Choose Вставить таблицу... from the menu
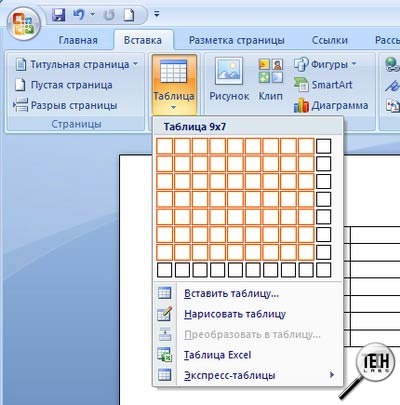This screenshot has width=400, height=405. pyautogui.click(x=248, y=293)
